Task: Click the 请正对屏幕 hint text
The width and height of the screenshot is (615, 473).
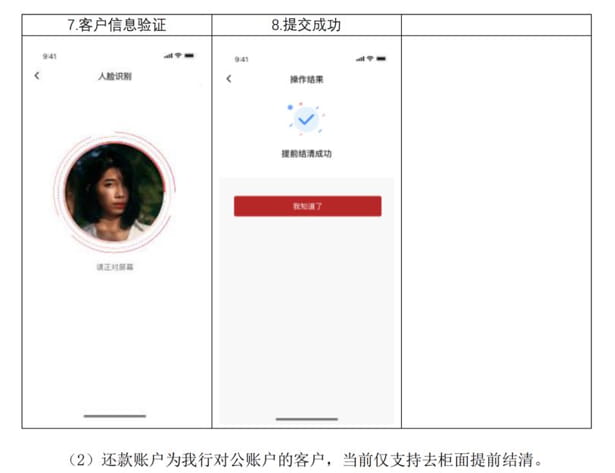Action: tap(115, 267)
